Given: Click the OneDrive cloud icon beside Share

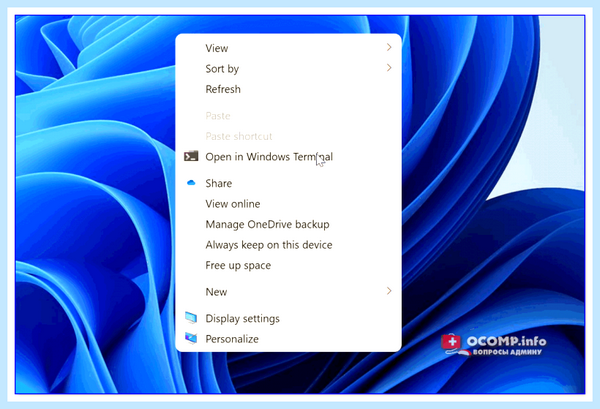Looking at the screenshot, I should 191,183.
